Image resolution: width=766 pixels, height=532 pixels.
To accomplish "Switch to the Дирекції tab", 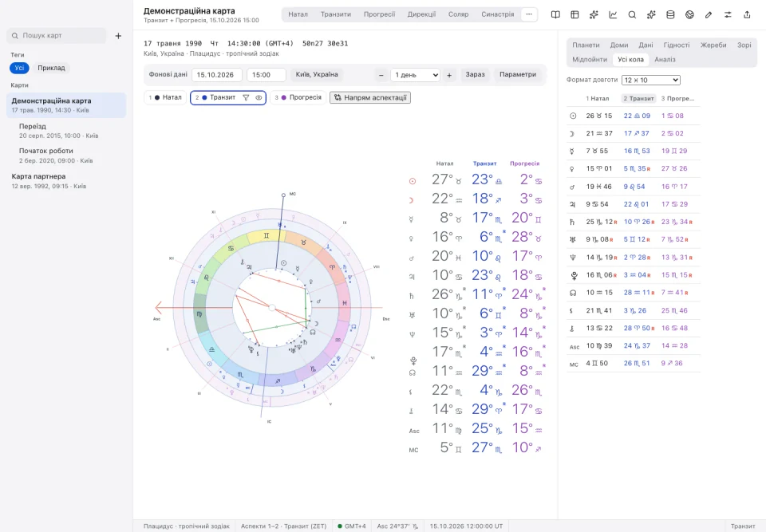I will coord(421,14).
